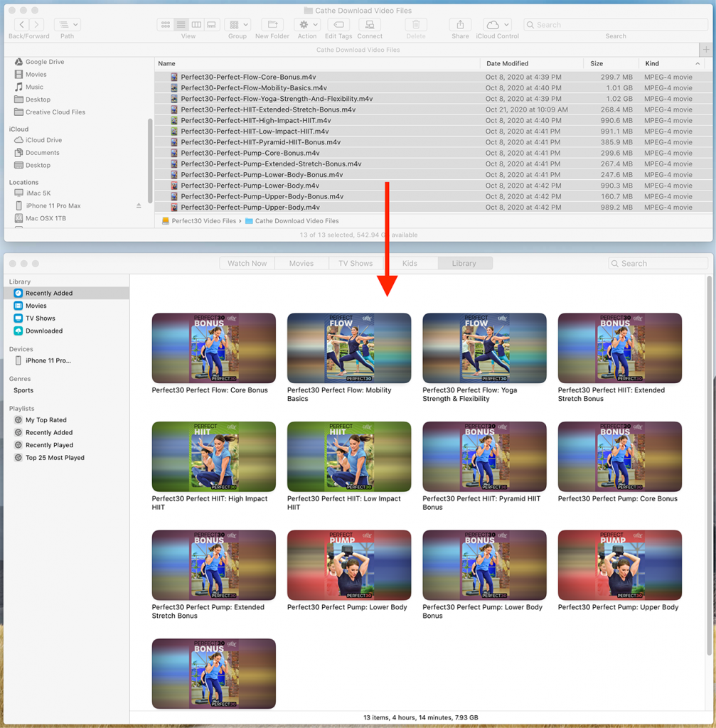Open Perfect Pump: Lower Body thumbnail
Viewport: 716px width, 728px height.
point(349,565)
